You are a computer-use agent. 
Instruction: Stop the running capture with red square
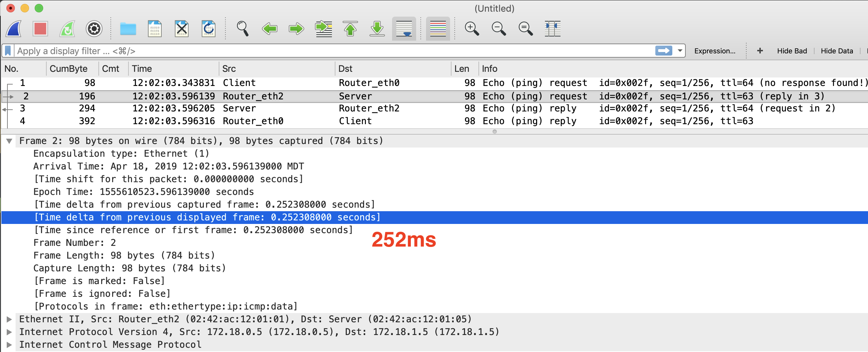click(x=40, y=29)
